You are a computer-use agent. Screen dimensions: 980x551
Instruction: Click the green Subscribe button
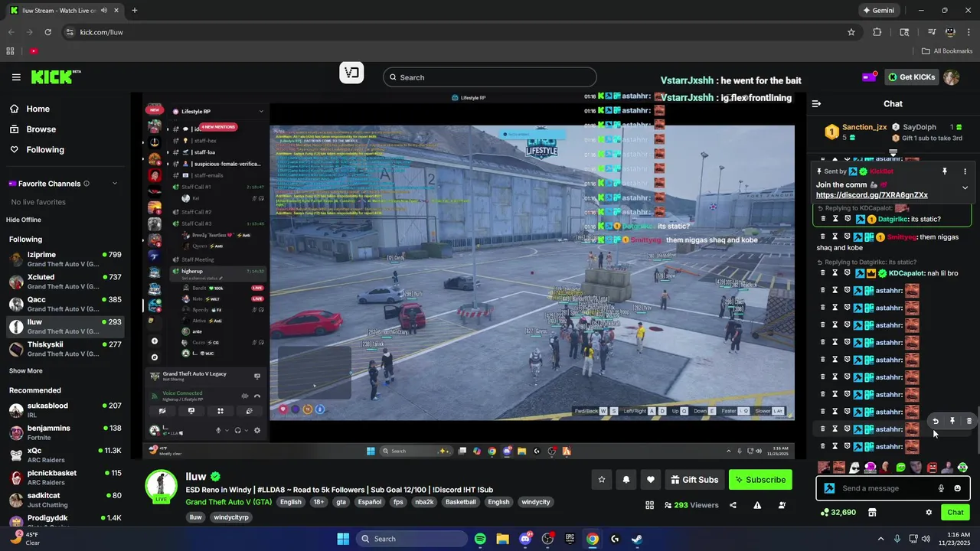[760, 480]
